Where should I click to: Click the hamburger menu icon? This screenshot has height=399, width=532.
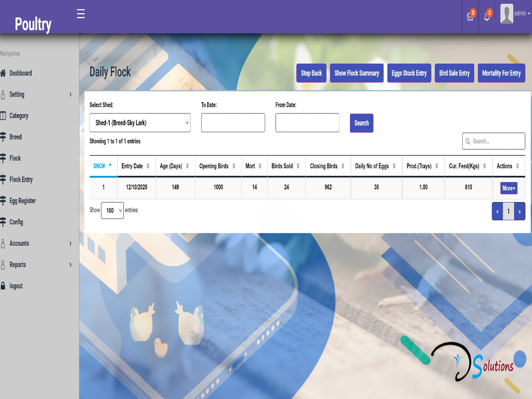pyautogui.click(x=81, y=14)
